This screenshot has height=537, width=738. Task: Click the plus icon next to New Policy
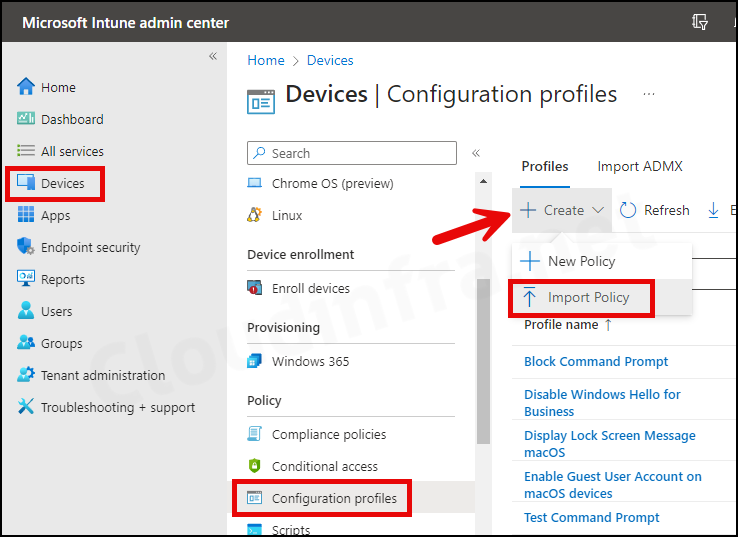click(530, 261)
